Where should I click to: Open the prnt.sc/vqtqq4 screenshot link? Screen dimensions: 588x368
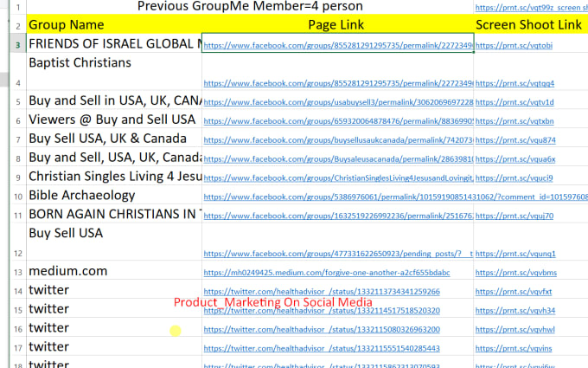click(514, 83)
